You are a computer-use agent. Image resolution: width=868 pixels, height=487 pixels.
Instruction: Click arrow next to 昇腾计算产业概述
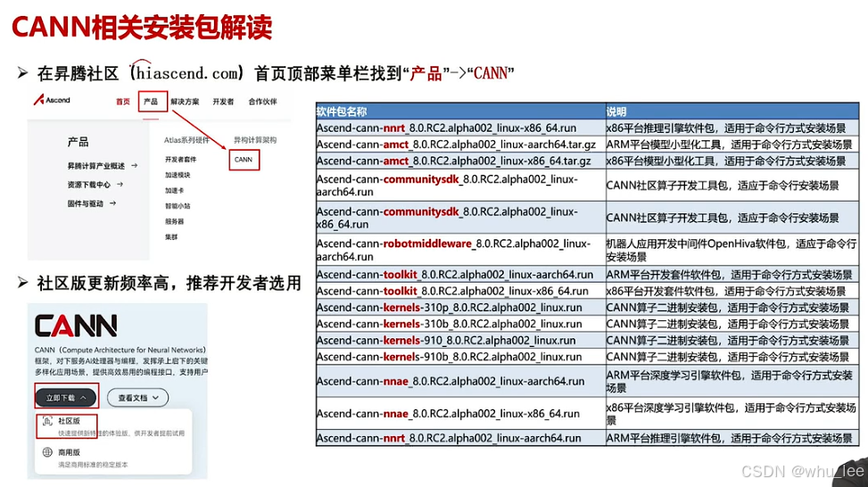(134, 166)
